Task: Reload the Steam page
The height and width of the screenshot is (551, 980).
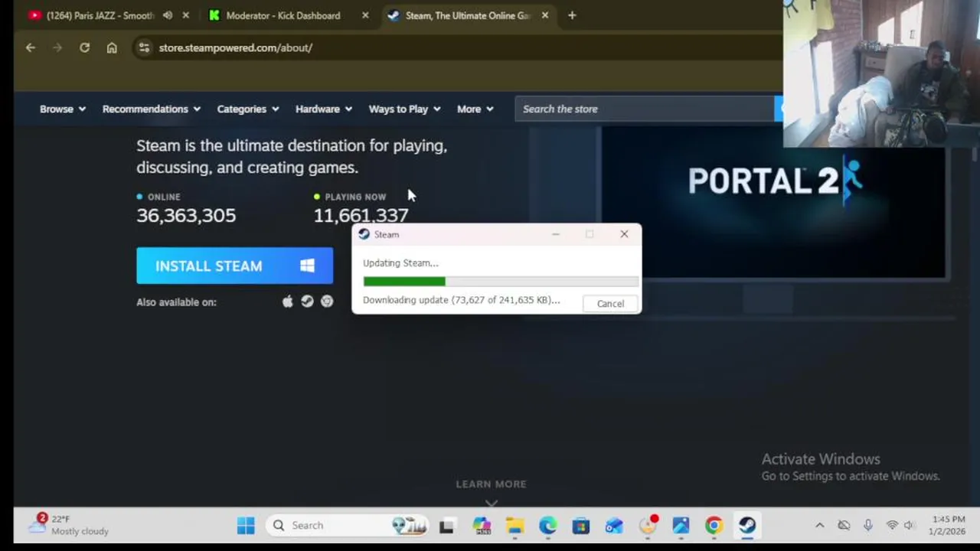Action: 84,47
